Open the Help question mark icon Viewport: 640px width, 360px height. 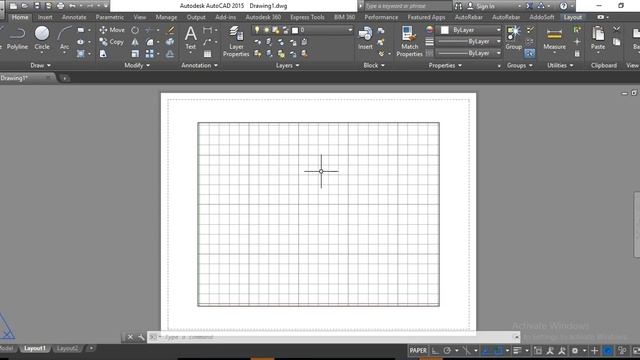563,6
